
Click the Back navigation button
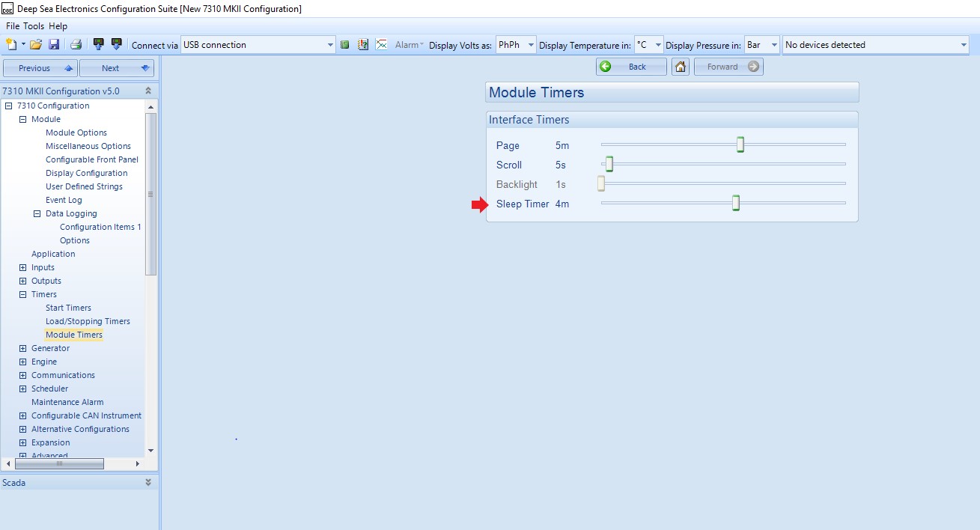click(630, 67)
